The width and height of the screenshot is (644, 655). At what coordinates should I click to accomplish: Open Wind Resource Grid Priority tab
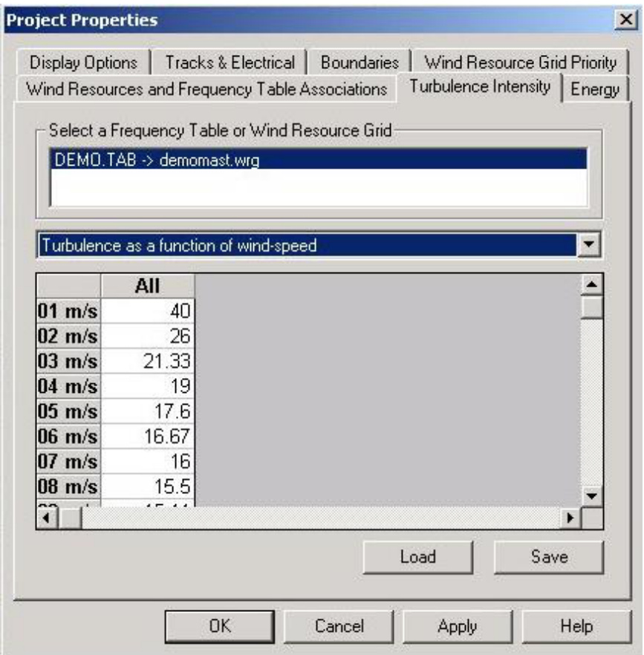520,63
